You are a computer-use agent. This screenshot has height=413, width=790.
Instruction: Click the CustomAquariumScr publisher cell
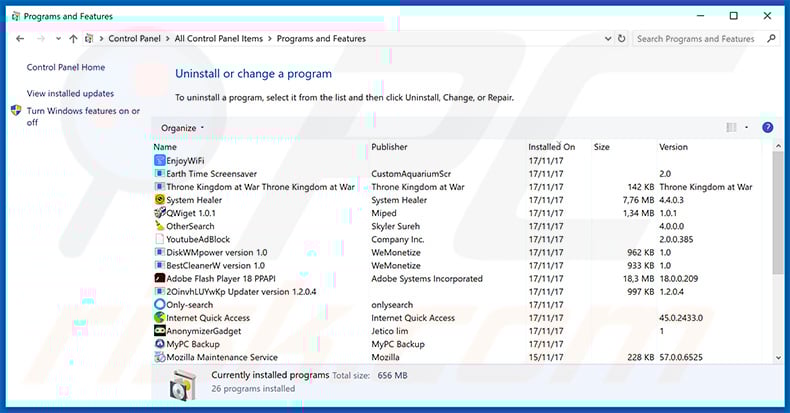pyautogui.click(x=411, y=174)
